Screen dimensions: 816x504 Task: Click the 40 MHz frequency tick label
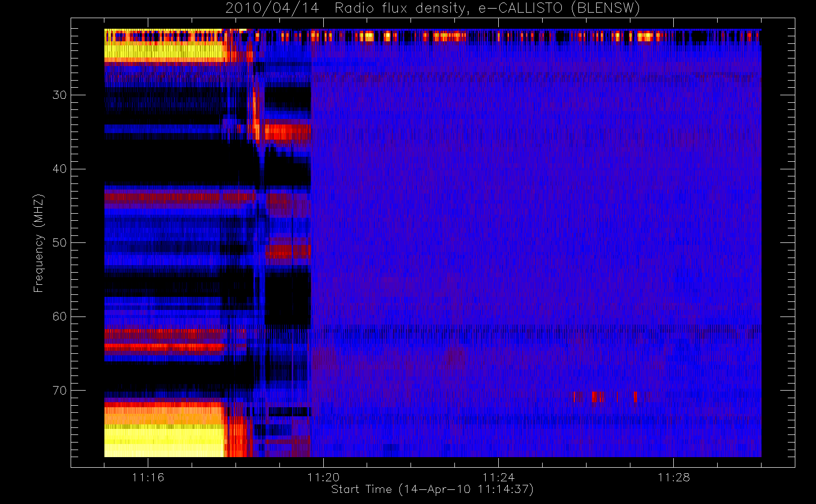click(60, 169)
